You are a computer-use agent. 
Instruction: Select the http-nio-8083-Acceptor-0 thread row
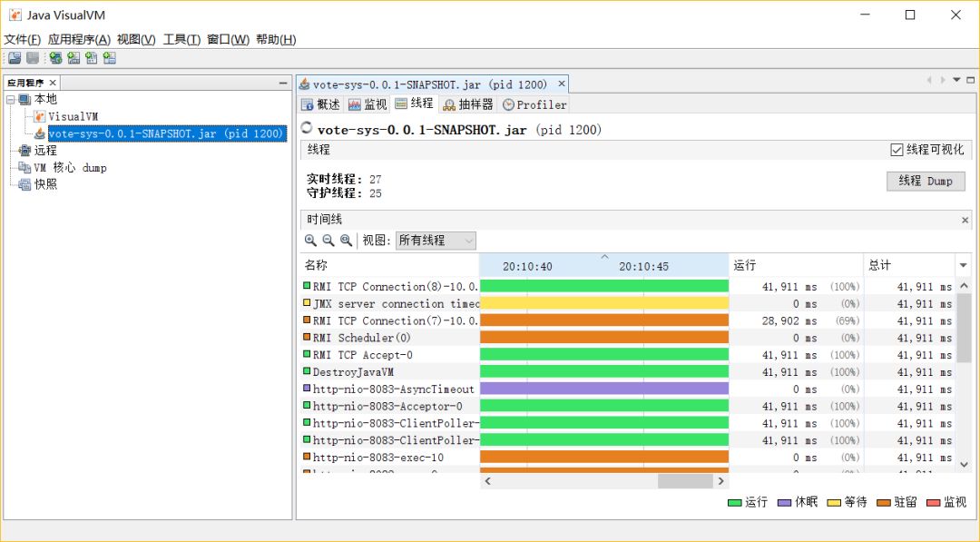[x=628, y=407]
